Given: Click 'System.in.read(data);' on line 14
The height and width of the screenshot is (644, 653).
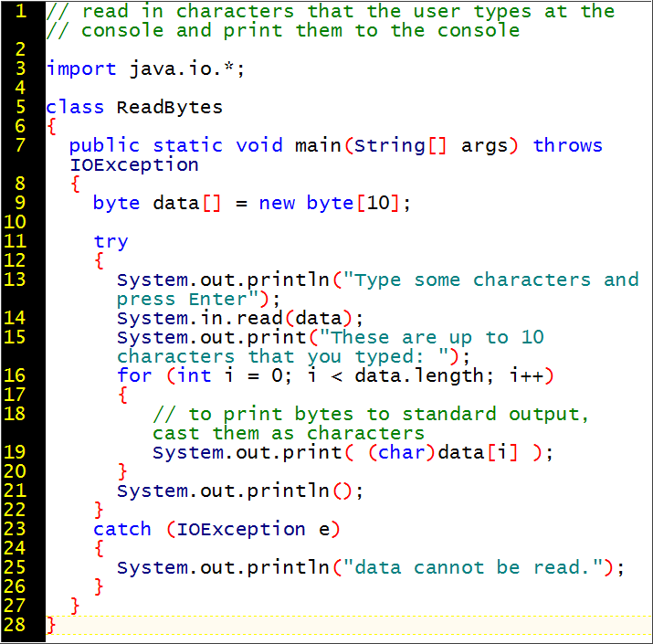Looking at the screenshot, I should (240, 319).
